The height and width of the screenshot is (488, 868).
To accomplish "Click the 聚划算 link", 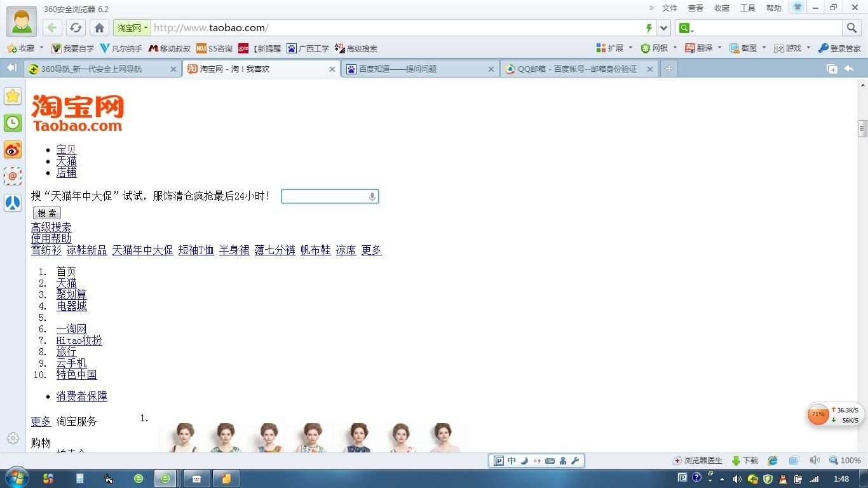I will 72,294.
